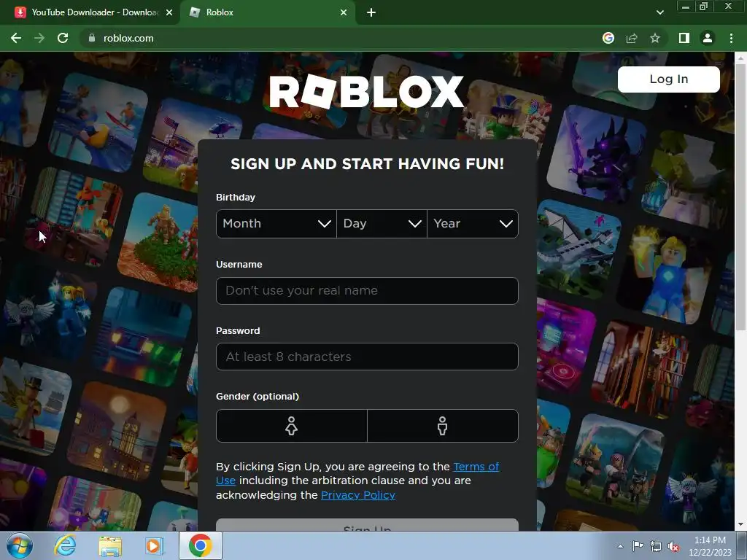Click the page vertical scrollbar

pos(740,197)
